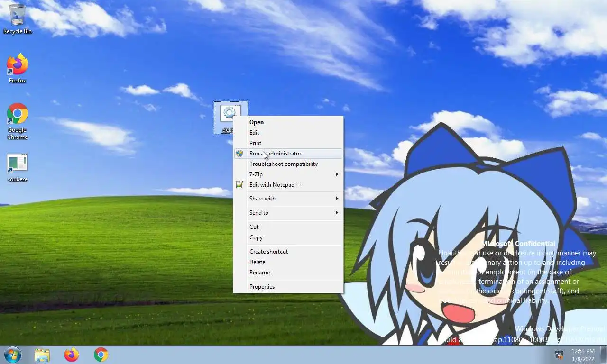Screen dimensions: 607x364
Task: Launch Firefox from the taskbar
Action: pyautogui.click(x=72, y=355)
